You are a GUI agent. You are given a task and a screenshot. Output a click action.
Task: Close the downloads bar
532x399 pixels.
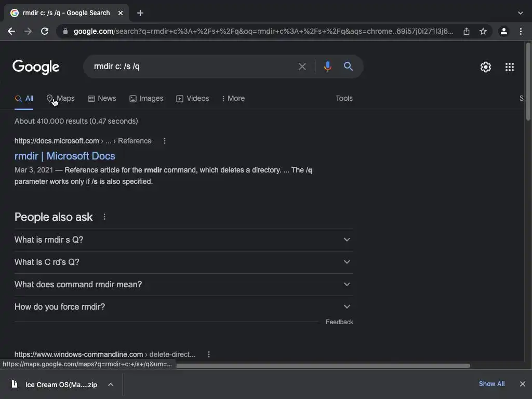pos(523,384)
